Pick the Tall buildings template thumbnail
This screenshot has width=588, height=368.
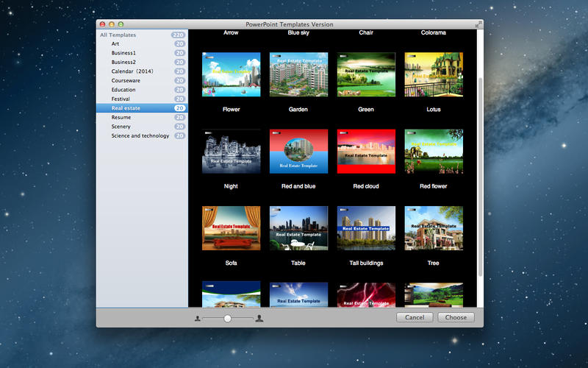click(x=366, y=227)
